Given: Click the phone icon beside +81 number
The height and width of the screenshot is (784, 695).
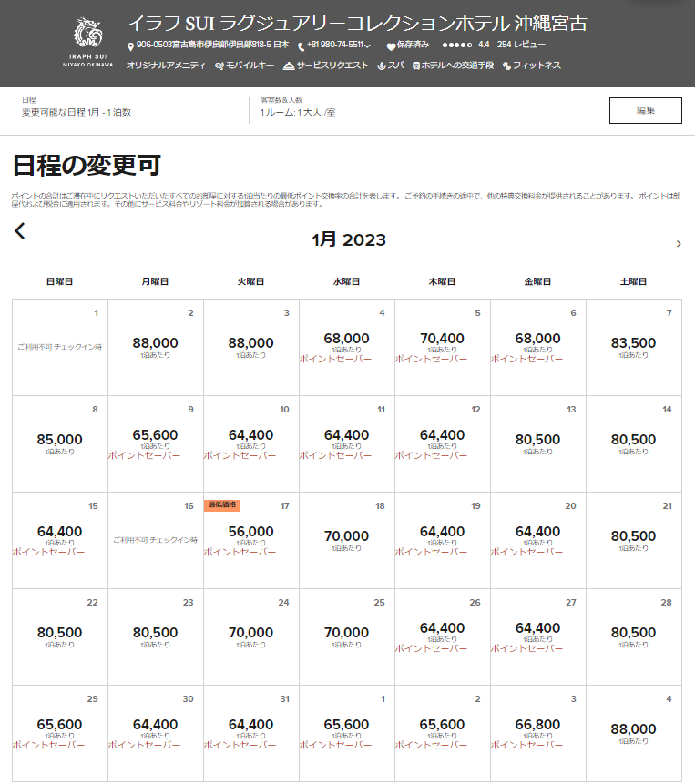Looking at the screenshot, I should point(301,46).
